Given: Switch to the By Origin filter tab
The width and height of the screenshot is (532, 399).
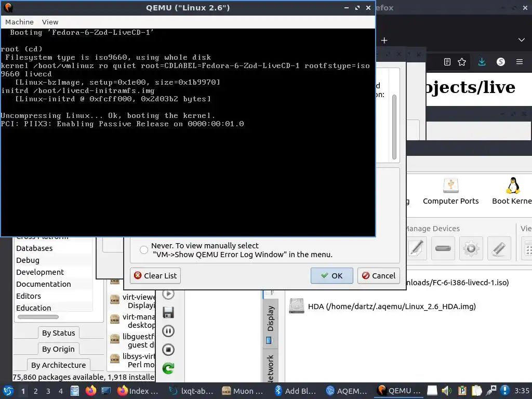Looking at the screenshot, I should (58, 349).
